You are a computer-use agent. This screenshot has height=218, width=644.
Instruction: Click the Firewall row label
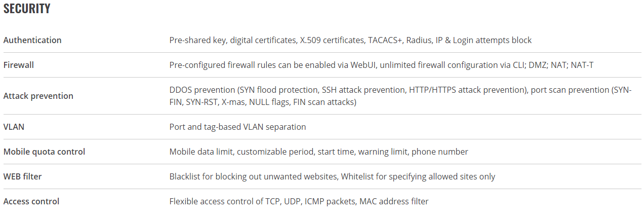click(19, 65)
